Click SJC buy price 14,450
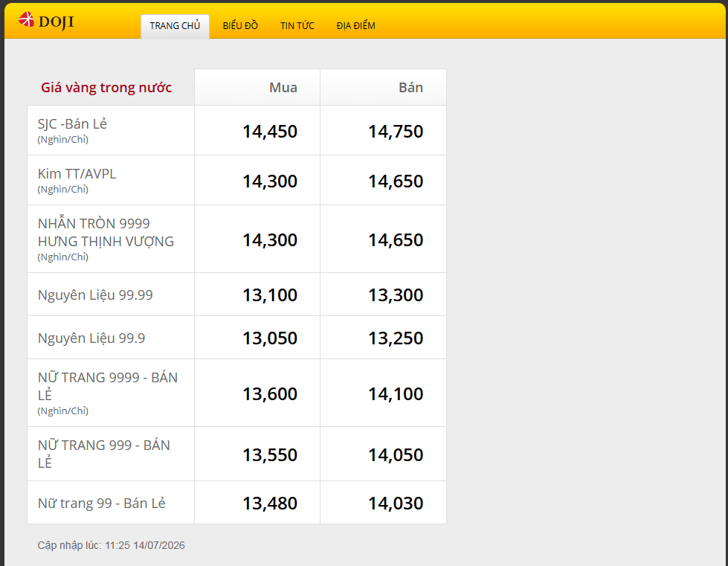The width and height of the screenshot is (728, 566). tap(270, 132)
